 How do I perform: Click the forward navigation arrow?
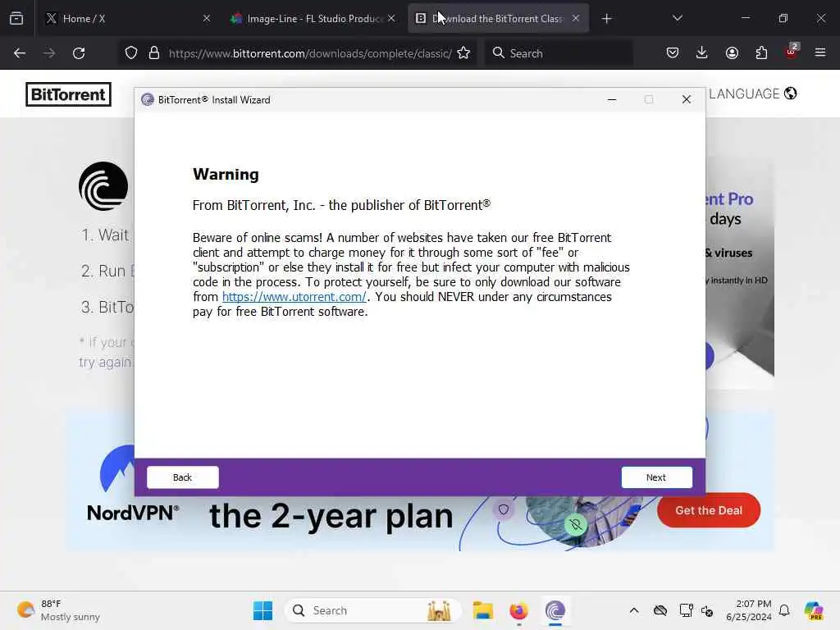click(x=48, y=53)
